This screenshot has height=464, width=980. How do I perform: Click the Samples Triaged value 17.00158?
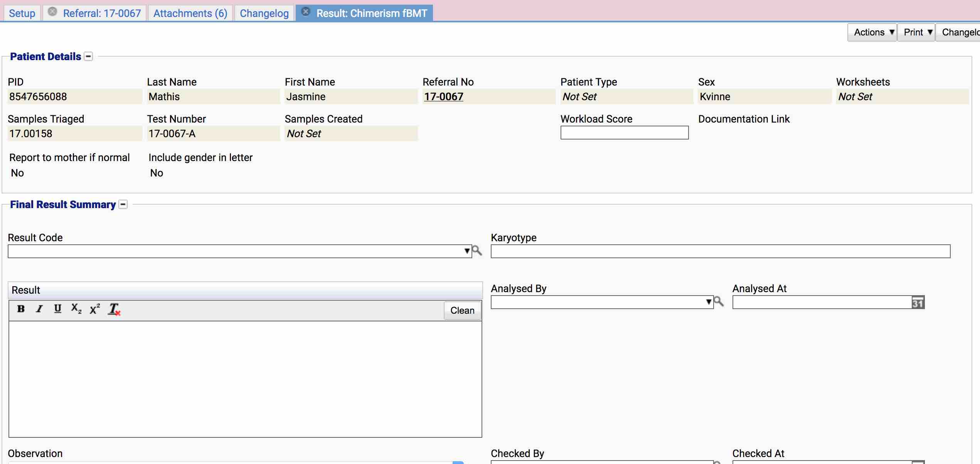(x=30, y=134)
